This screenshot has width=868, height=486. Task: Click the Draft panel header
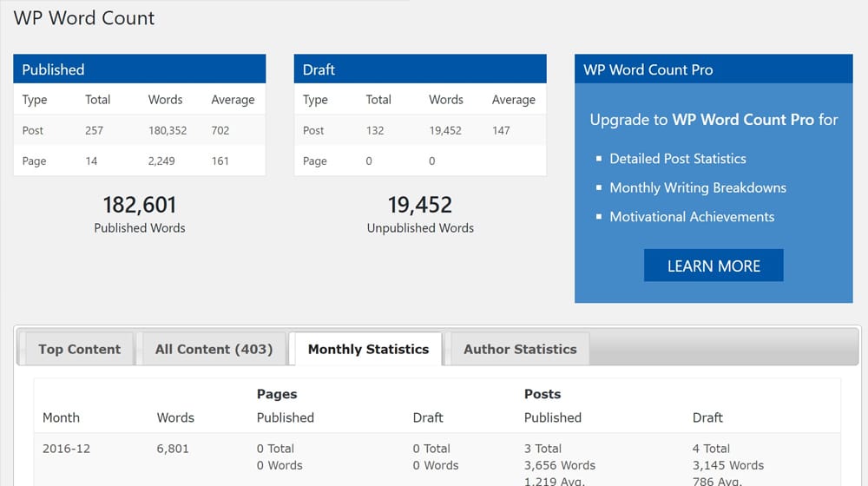(x=420, y=69)
